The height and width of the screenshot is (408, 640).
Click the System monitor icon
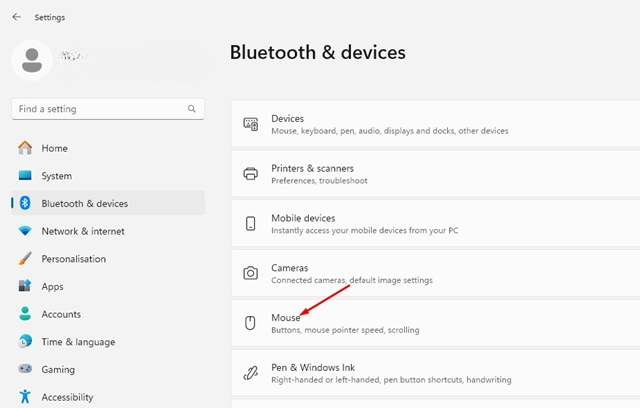(x=25, y=175)
